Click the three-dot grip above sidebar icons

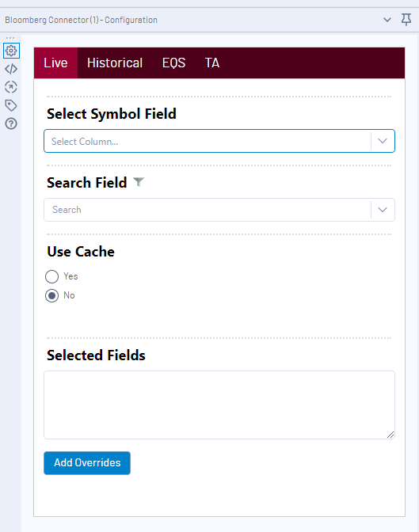pyautogui.click(x=10, y=38)
